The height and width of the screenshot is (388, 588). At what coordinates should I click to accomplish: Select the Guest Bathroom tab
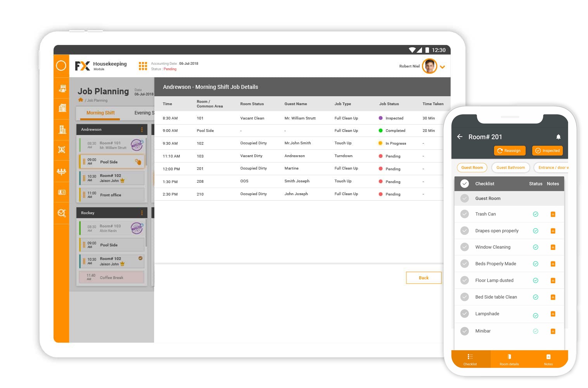point(510,168)
